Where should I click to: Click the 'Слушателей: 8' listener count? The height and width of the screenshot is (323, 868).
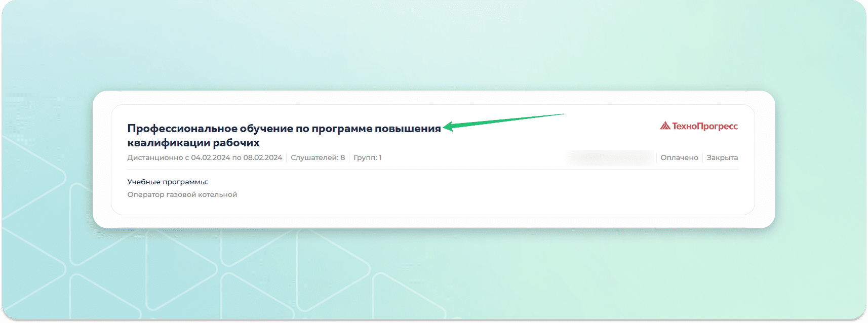click(318, 157)
